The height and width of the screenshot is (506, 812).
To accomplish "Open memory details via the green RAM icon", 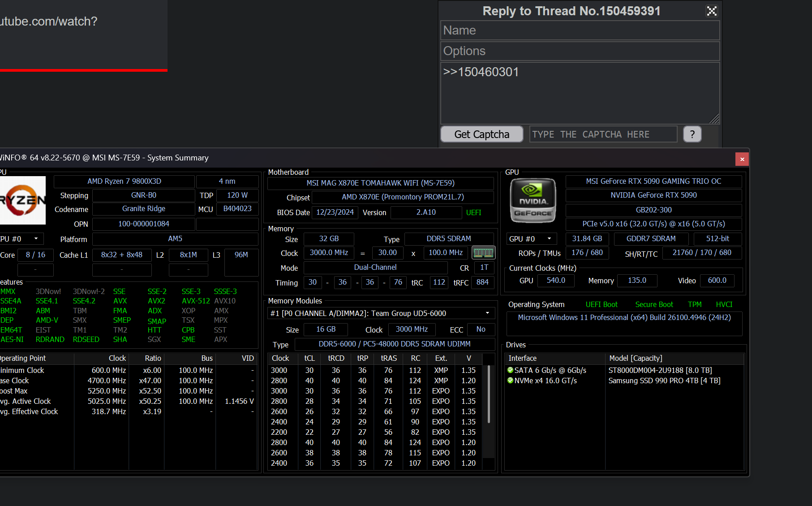I will pyautogui.click(x=483, y=253).
